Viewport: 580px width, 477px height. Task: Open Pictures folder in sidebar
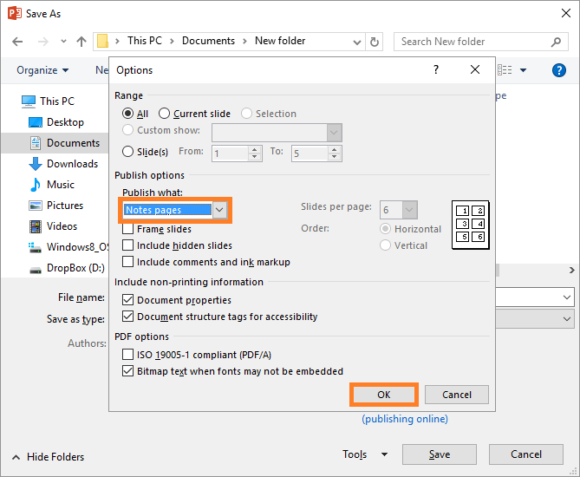(56, 205)
